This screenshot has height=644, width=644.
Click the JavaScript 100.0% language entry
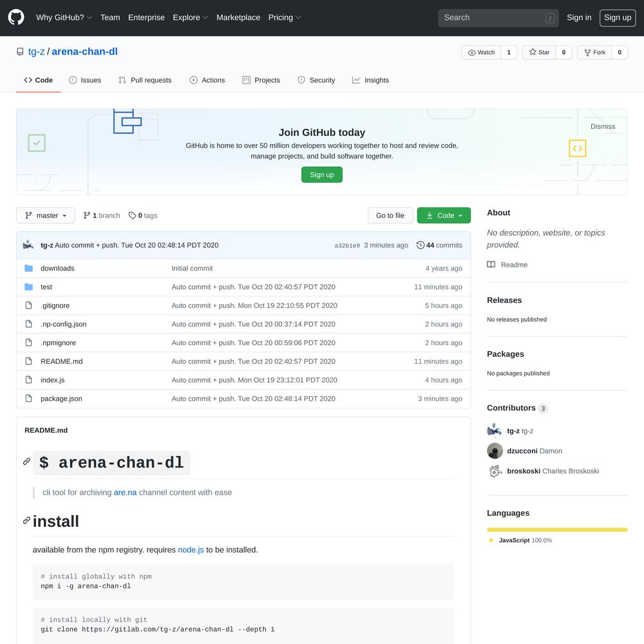(521, 540)
